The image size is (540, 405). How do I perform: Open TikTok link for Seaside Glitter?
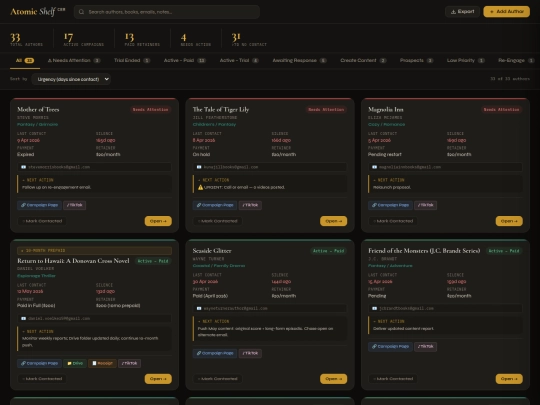(x=250, y=353)
